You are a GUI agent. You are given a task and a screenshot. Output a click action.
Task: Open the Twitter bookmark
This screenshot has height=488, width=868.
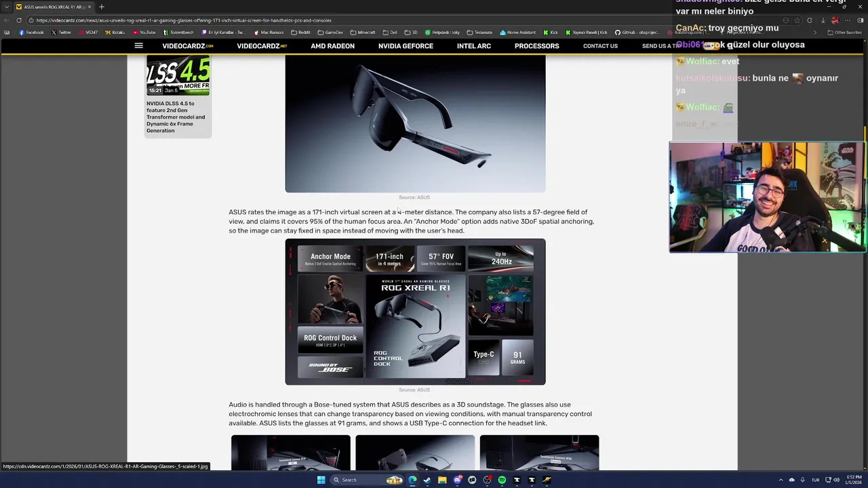[x=61, y=33]
